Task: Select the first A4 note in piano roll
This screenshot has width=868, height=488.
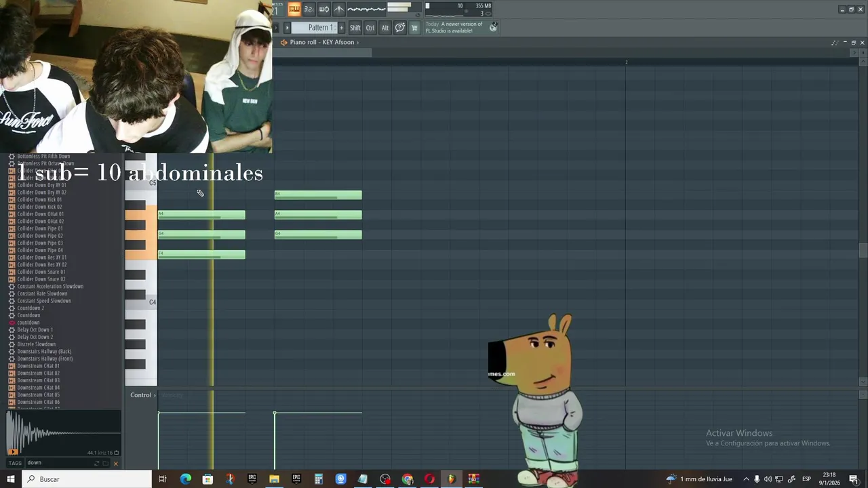Action: 201,215
